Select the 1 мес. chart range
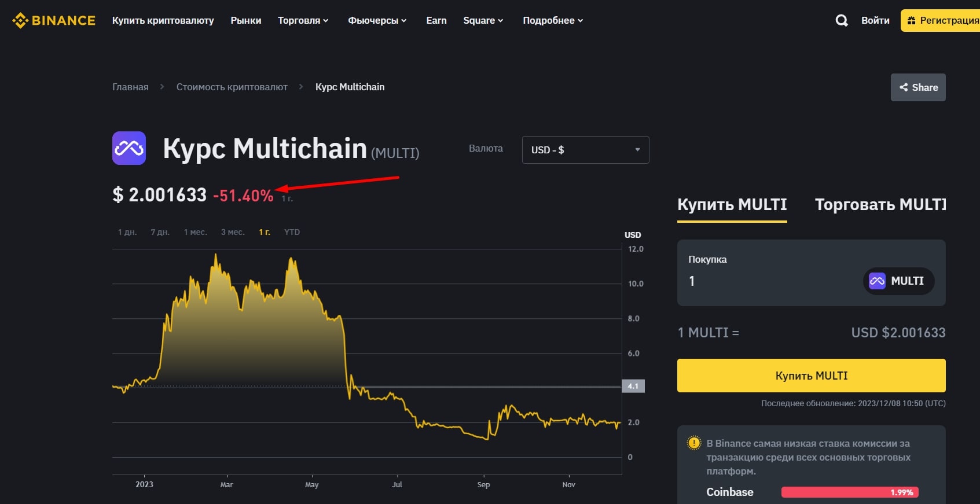This screenshot has height=504, width=980. click(196, 232)
